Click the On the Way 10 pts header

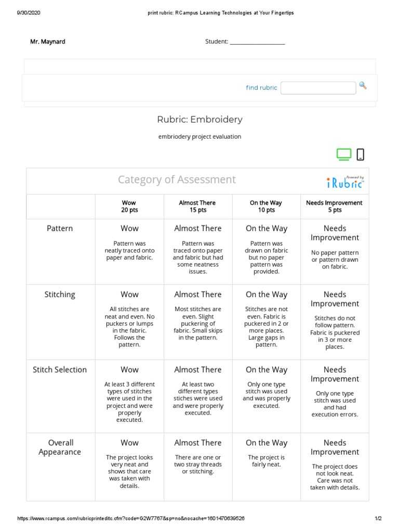pyautogui.click(x=267, y=206)
